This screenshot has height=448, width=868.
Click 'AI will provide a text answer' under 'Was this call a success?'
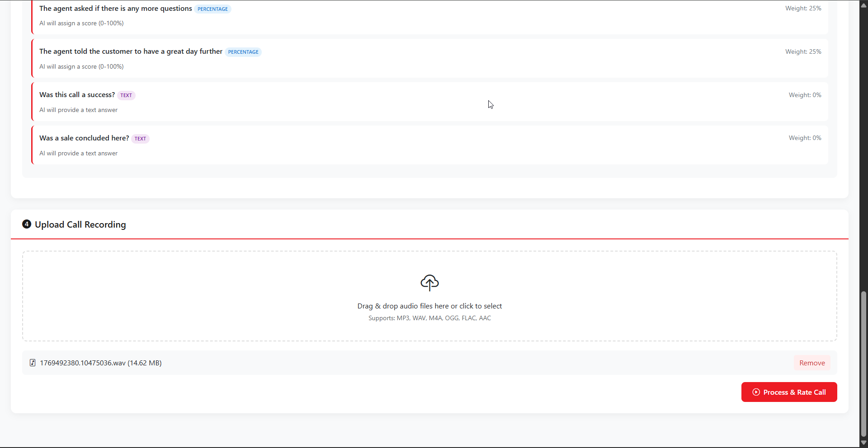pyautogui.click(x=78, y=110)
